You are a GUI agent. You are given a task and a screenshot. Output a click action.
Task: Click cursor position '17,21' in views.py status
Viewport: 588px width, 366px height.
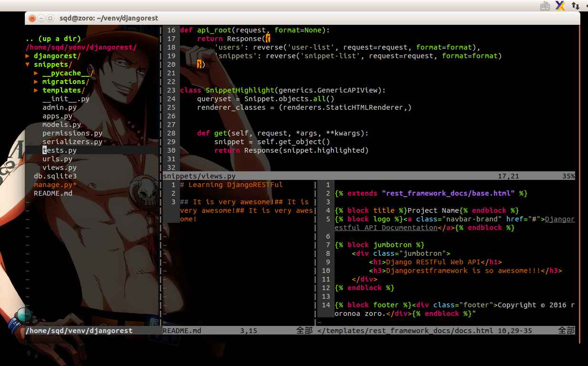[508, 176]
